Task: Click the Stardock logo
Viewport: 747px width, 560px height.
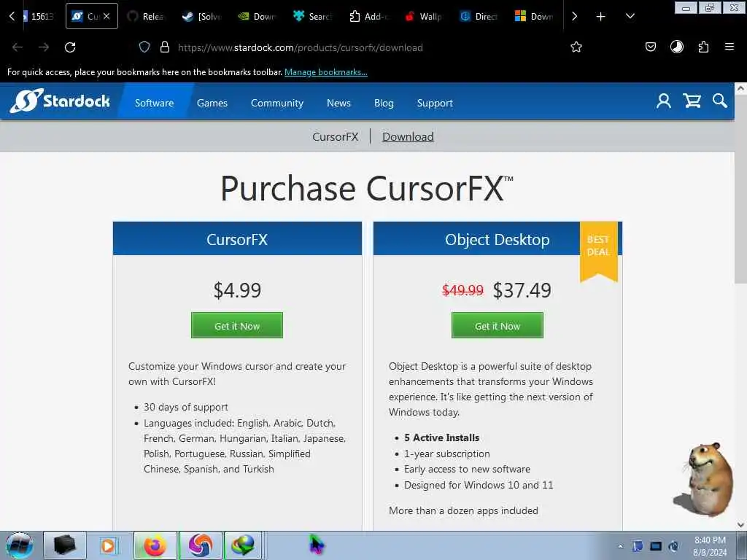Action: coord(60,101)
